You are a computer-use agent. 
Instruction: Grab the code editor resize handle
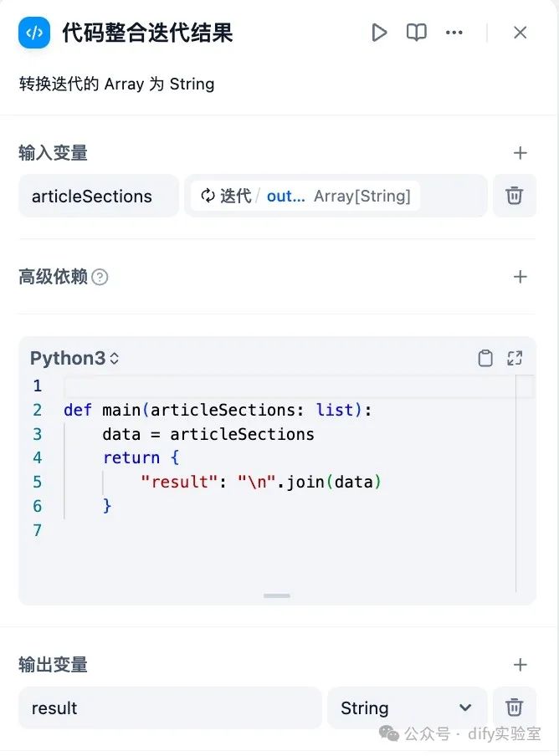tap(277, 595)
